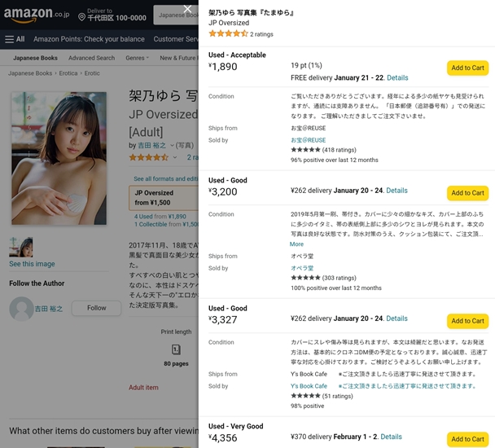Viewport: 495px width, 448px height.
Task: Add ¥3,200 Good offer to cart
Action: 467,193
